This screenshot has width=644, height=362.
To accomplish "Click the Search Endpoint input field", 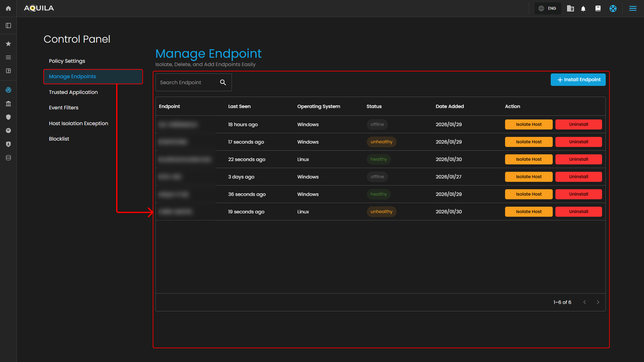I will click(x=186, y=83).
